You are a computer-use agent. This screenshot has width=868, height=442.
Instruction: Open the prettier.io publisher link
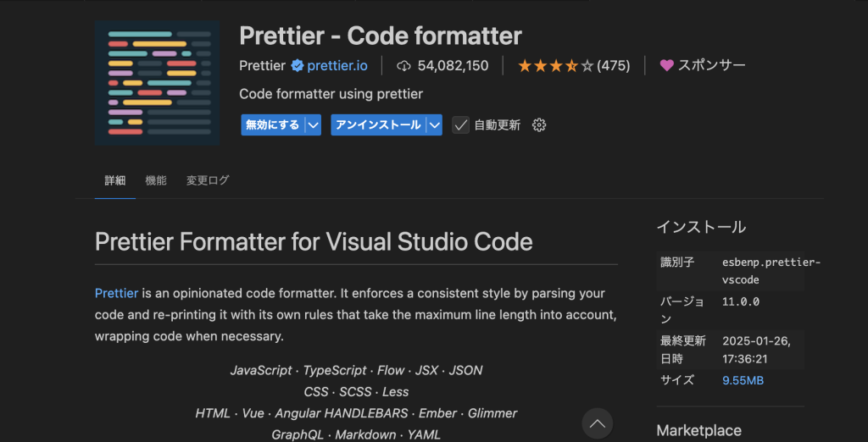[337, 65]
